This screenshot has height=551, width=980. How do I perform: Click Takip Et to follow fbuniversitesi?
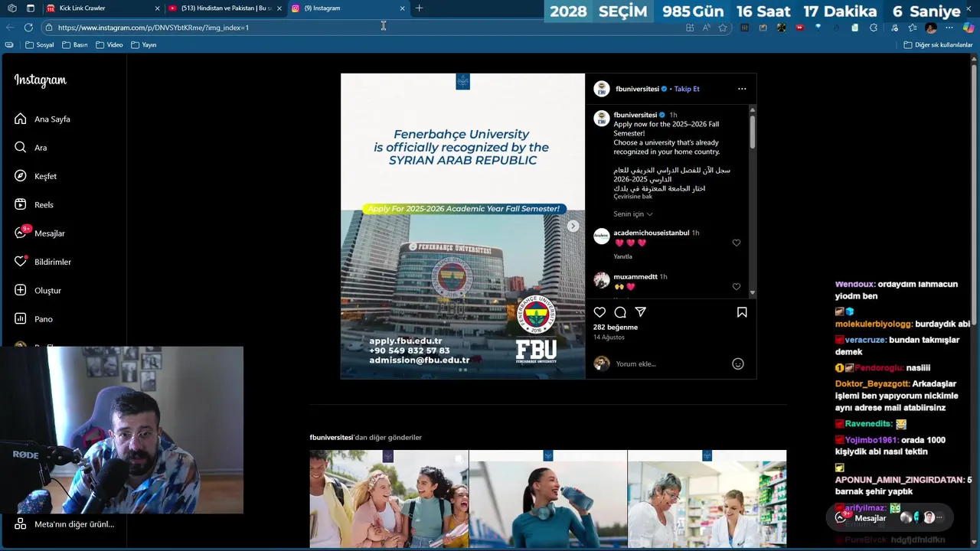687,89
